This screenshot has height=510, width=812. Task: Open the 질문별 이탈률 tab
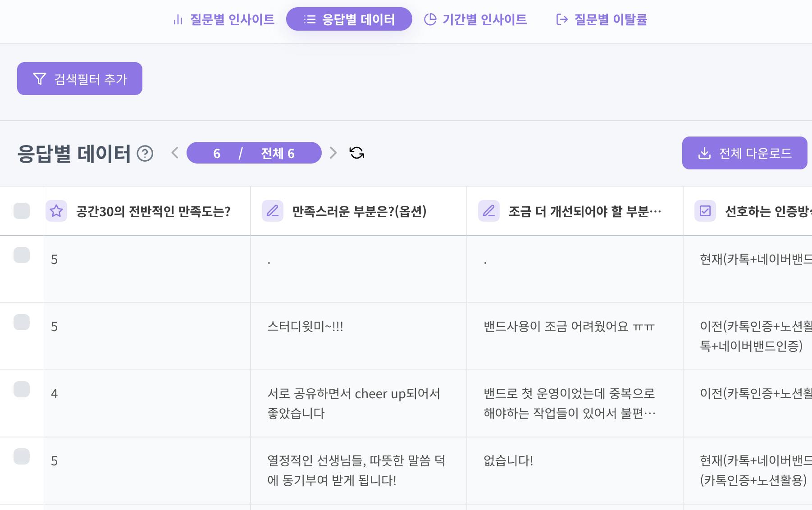(602, 19)
